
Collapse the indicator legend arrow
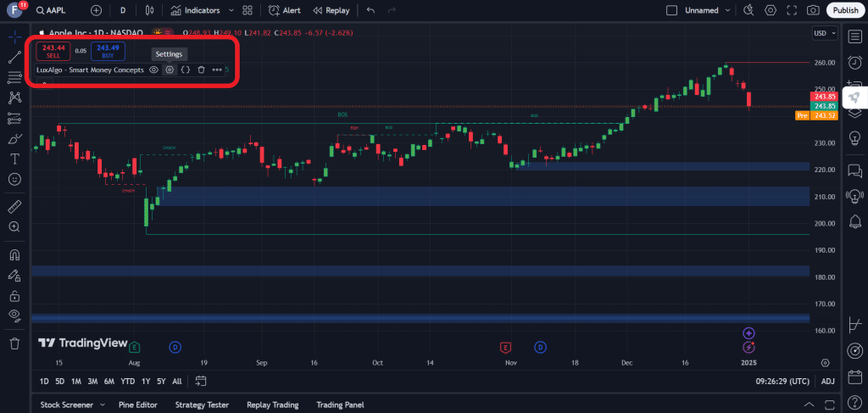coord(44,82)
